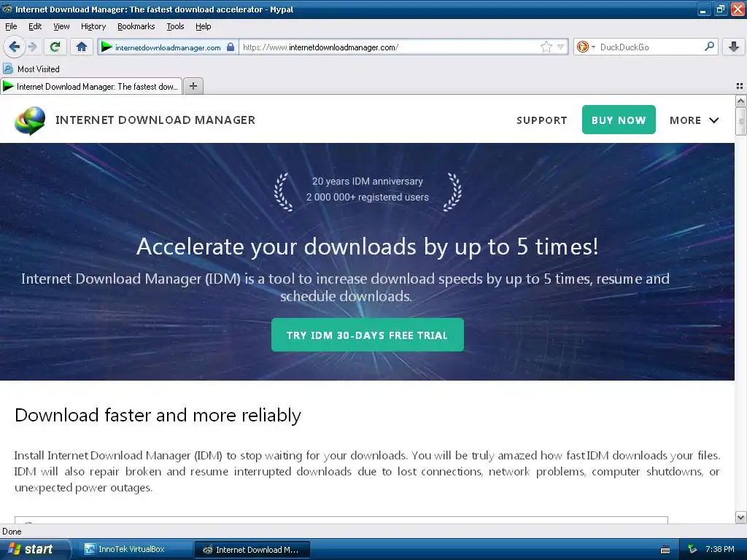Click '2 000 000+ registered users' text
Screen dimensions: 747x560
[368, 197]
